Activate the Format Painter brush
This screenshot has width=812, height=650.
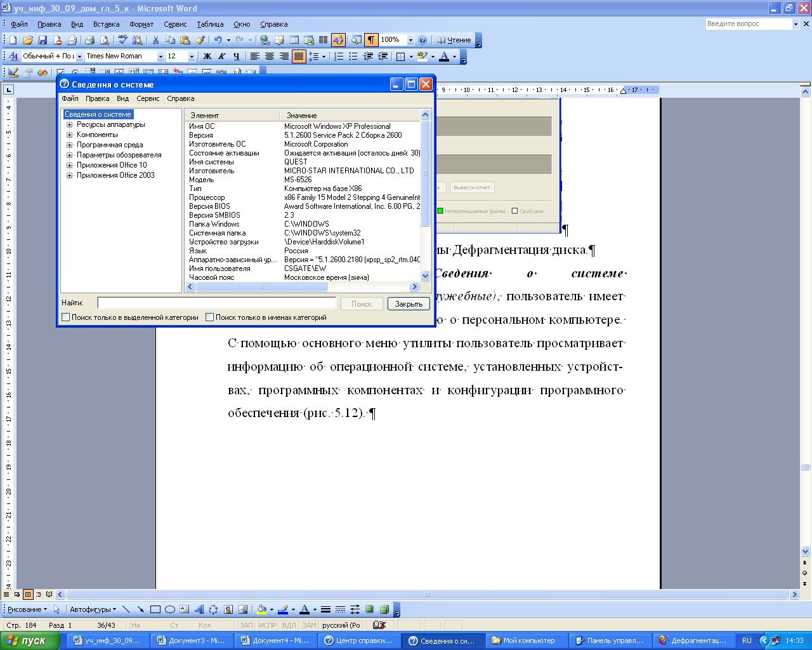pos(200,40)
